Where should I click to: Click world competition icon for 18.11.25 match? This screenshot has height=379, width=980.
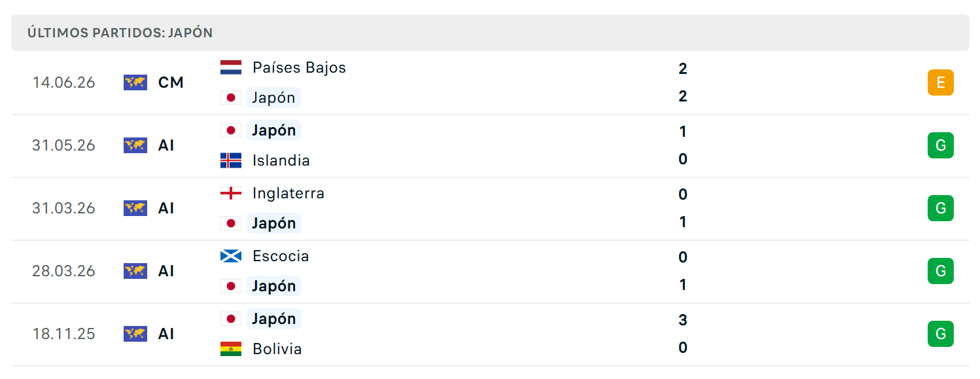click(135, 334)
